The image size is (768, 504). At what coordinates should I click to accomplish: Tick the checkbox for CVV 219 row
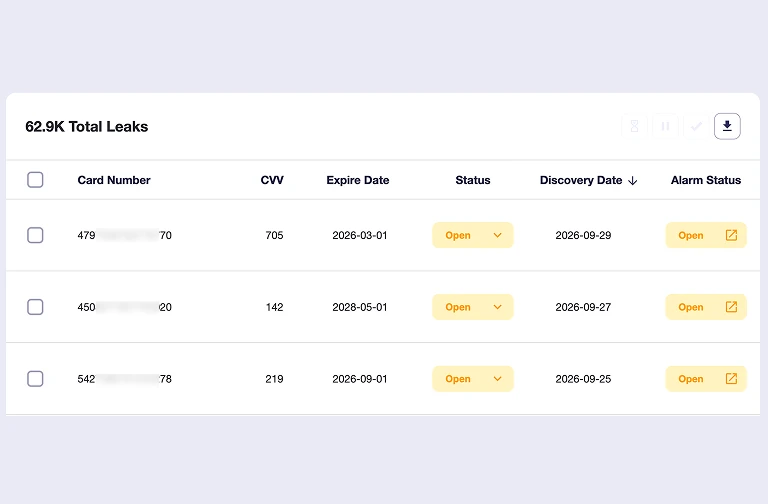click(35, 379)
